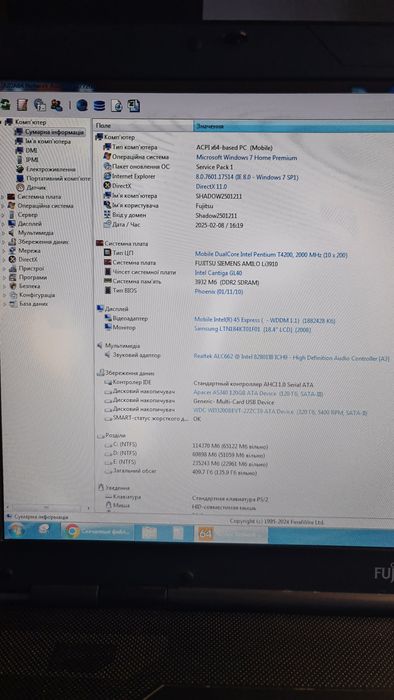Expand the Сервер tree node
Screen dimensions: 394x700
(x=4, y=215)
